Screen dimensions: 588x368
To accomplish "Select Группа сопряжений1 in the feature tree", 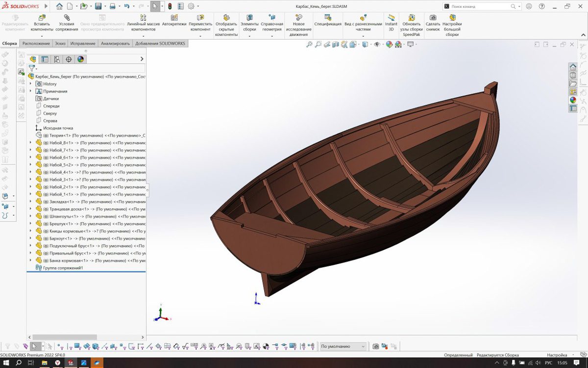I will 63,268.
